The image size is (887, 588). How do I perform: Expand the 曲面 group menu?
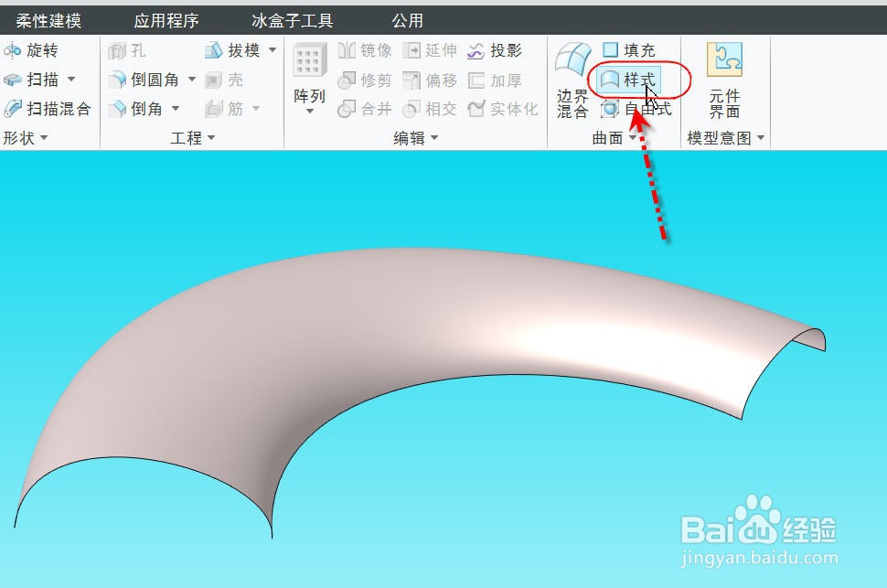tap(614, 137)
